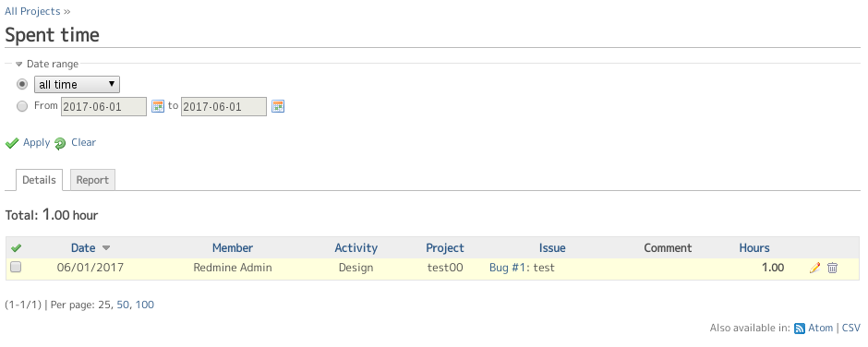Image resolution: width=868 pixels, height=347 pixels.
Task: Click the "Design" activity cell
Action: tap(356, 268)
